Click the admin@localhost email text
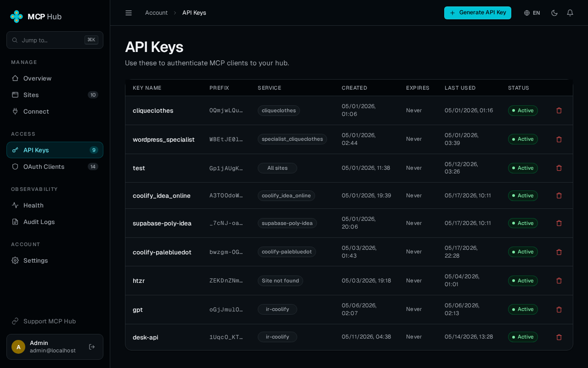The image size is (588, 368). pos(53,351)
